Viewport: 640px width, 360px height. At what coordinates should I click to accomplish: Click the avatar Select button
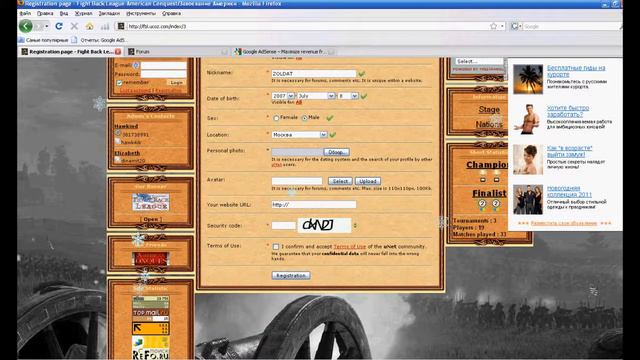click(340, 181)
